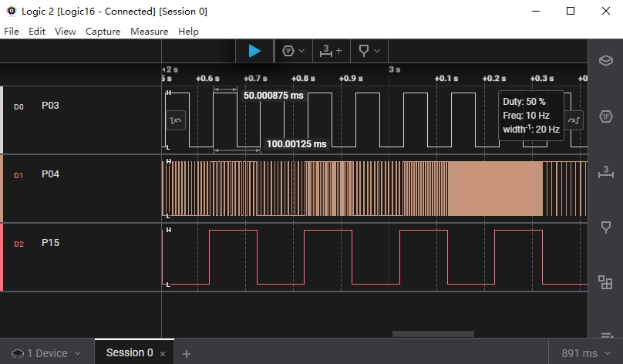
Task: Click the P15 red square waveform
Action: pos(375,257)
